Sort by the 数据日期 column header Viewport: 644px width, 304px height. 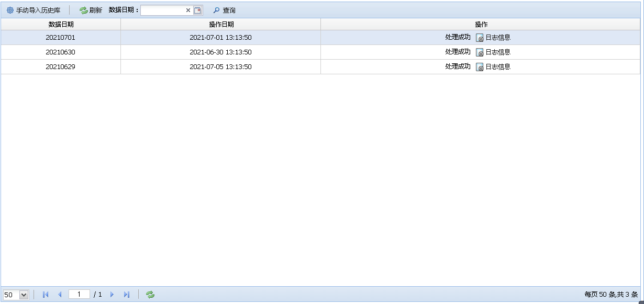click(x=61, y=25)
